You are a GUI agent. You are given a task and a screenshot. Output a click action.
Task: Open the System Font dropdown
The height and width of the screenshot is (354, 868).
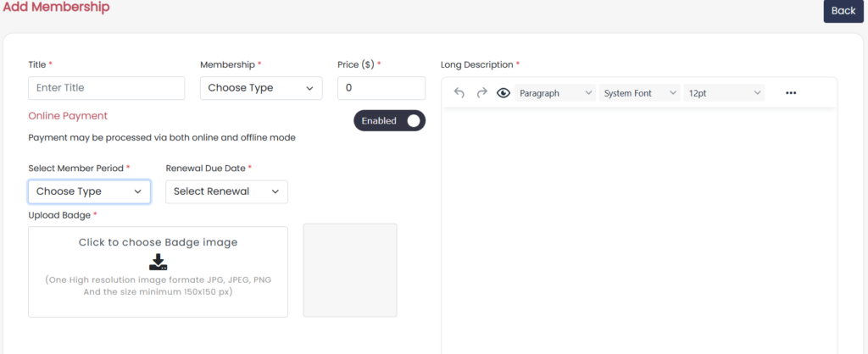(x=640, y=93)
